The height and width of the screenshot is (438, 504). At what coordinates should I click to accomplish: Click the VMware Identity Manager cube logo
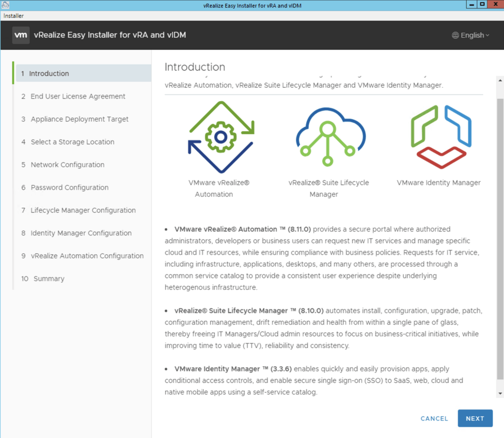point(441,137)
